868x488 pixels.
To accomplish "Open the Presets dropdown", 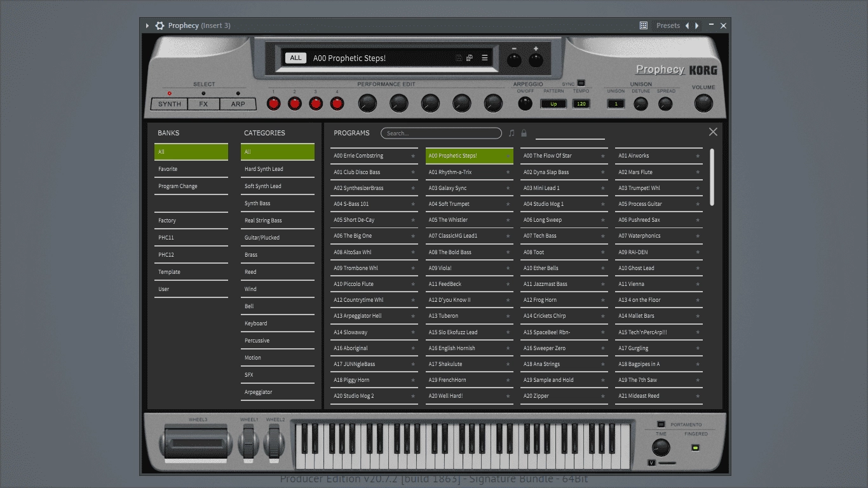I will pyautogui.click(x=668, y=25).
